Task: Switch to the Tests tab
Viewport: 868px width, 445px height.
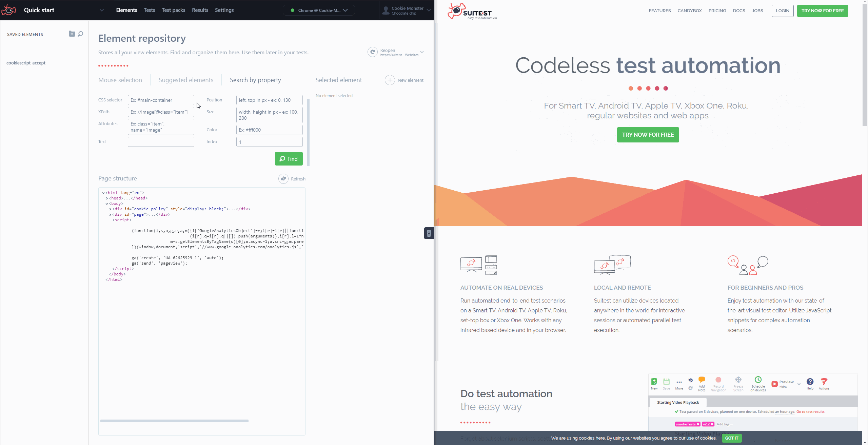Action: [x=149, y=10]
